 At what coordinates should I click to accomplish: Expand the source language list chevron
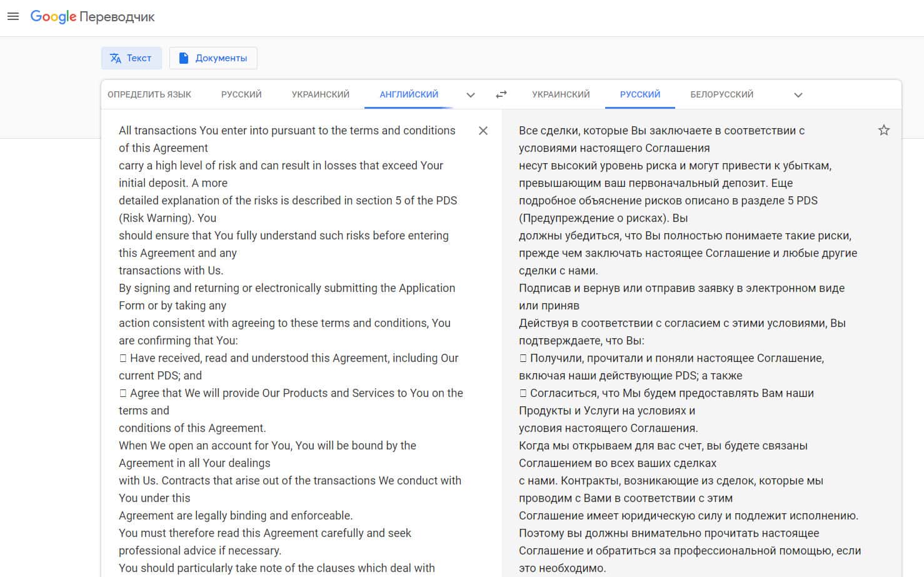[x=471, y=95]
